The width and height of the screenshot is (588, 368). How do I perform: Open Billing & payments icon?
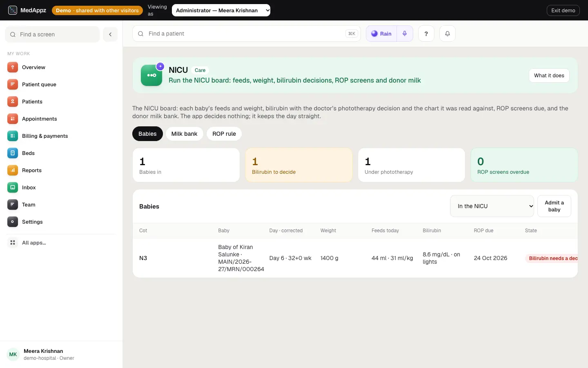tap(13, 136)
